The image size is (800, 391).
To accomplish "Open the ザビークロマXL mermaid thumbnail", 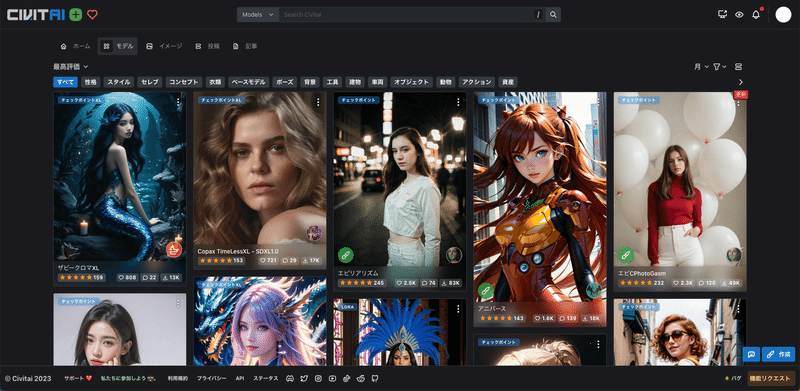I will [119, 176].
